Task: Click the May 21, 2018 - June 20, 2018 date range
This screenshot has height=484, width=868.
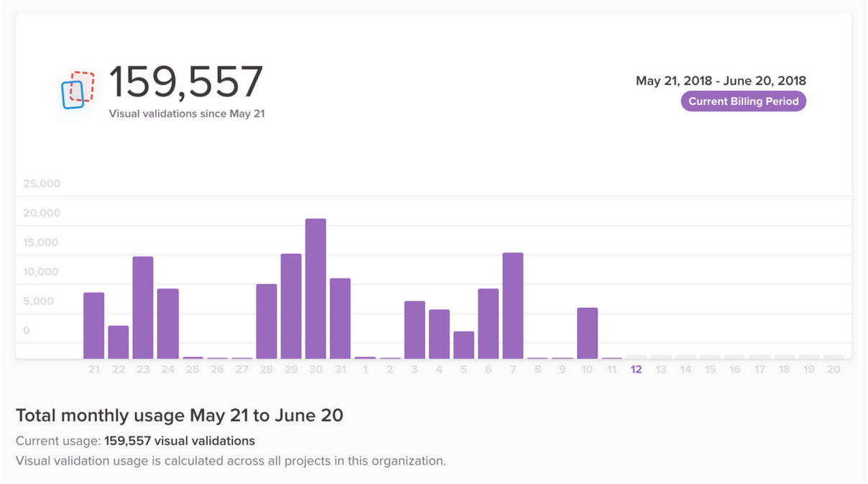Action: pos(721,81)
